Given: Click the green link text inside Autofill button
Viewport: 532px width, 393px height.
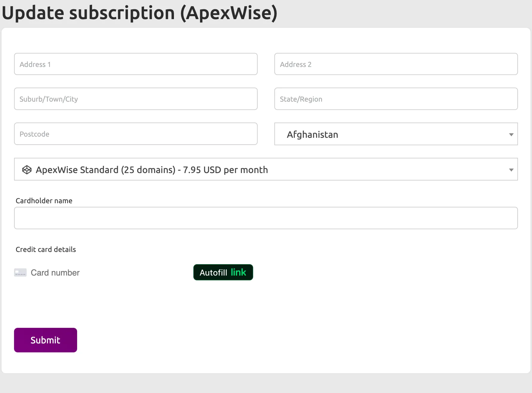Looking at the screenshot, I should [239, 272].
